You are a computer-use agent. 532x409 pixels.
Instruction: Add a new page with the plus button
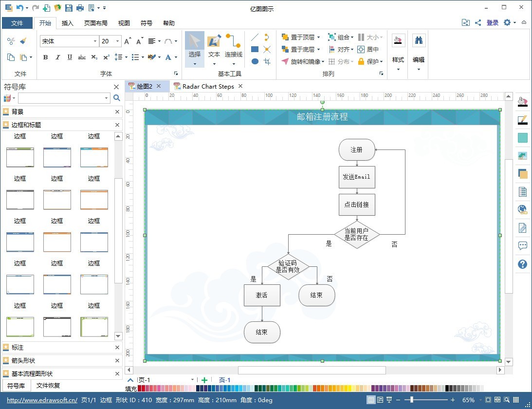pos(204,380)
